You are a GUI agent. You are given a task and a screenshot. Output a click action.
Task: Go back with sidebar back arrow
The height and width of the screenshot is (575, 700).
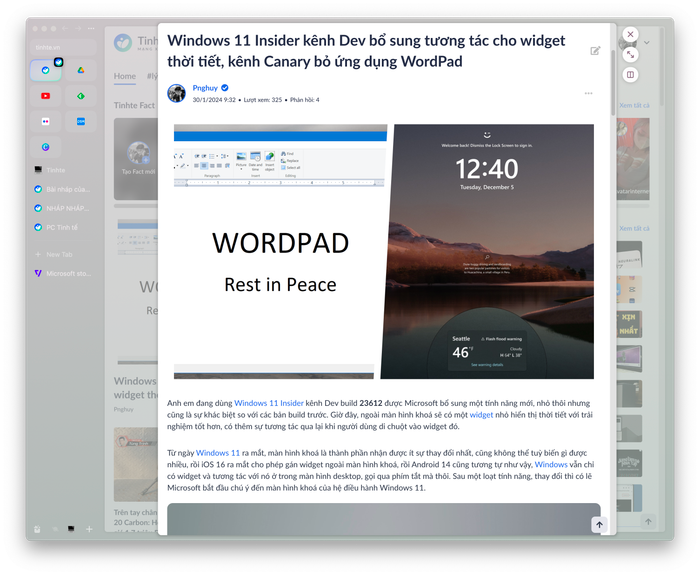coord(65,28)
